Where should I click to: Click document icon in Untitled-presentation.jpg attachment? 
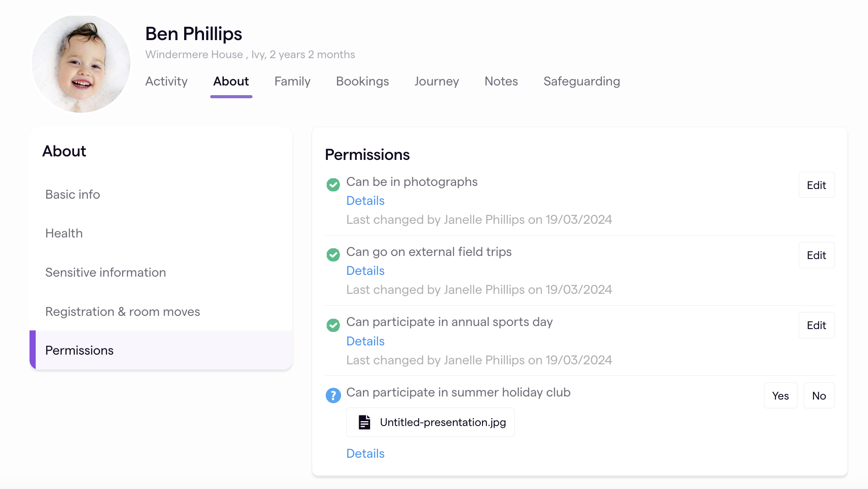point(364,422)
